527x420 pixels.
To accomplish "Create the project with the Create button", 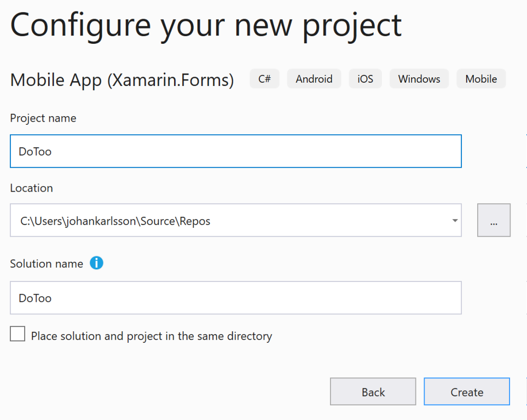I will pyautogui.click(x=466, y=392).
